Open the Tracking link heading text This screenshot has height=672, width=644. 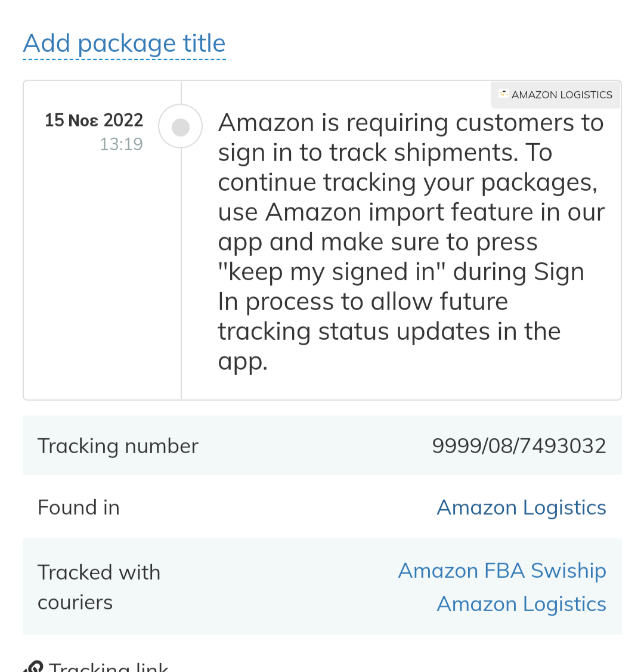109,667
